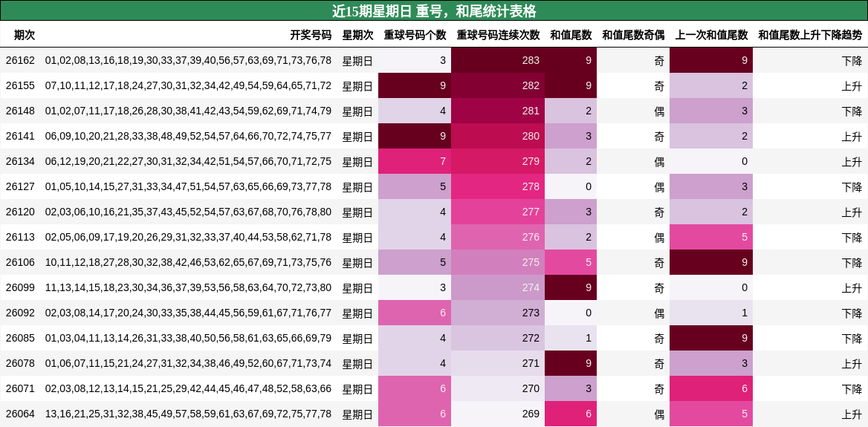Viewport: 868px width, 427px height.
Task: Select the dark cell showing 283
Action: click(498, 60)
